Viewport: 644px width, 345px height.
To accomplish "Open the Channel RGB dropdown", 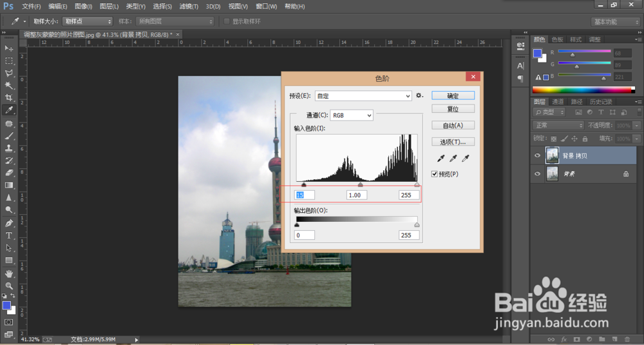I will pyautogui.click(x=352, y=115).
